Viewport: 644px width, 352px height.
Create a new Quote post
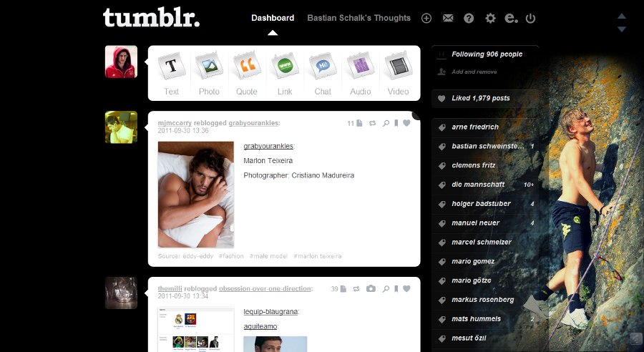[x=247, y=74]
